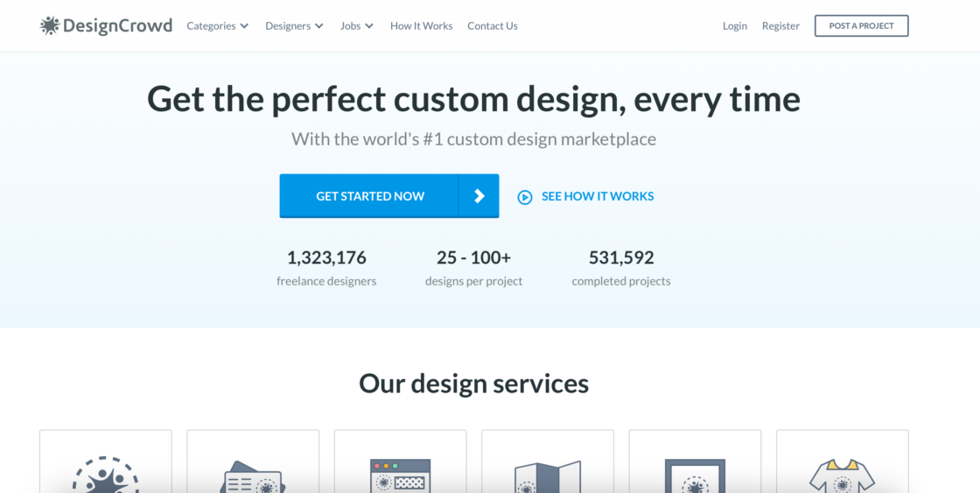Click the Get Started Now button
This screenshot has width=980, height=493.
[369, 196]
